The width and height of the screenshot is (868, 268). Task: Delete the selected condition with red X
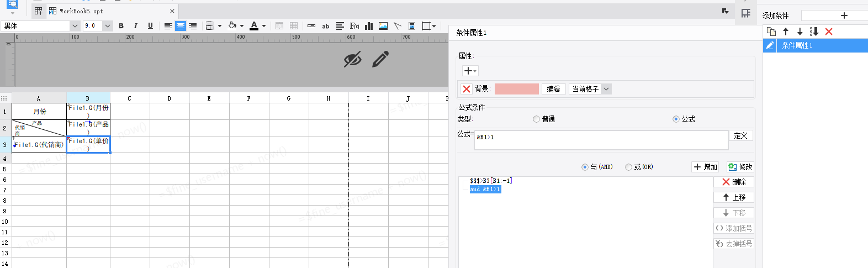click(829, 31)
